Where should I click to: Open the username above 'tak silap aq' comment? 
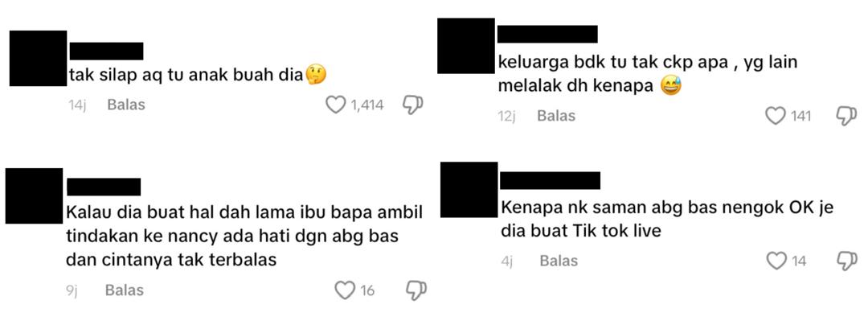click(x=106, y=51)
